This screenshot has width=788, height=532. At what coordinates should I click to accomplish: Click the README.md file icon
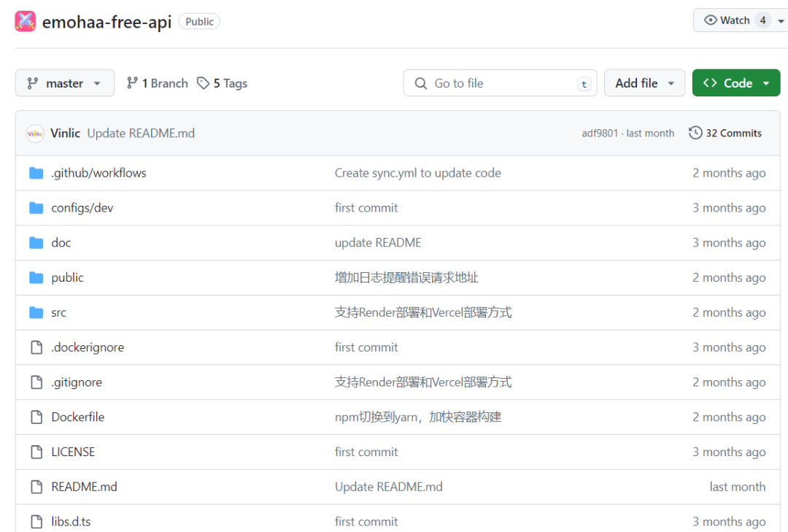click(37, 486)
